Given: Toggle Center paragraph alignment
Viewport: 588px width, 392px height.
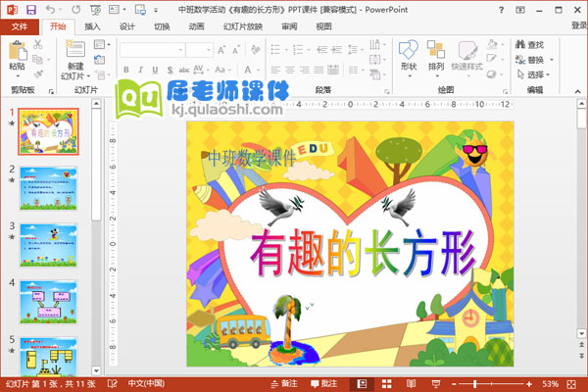Looking at the screenshot, I should pyautogui.click(x=290, y=70).
